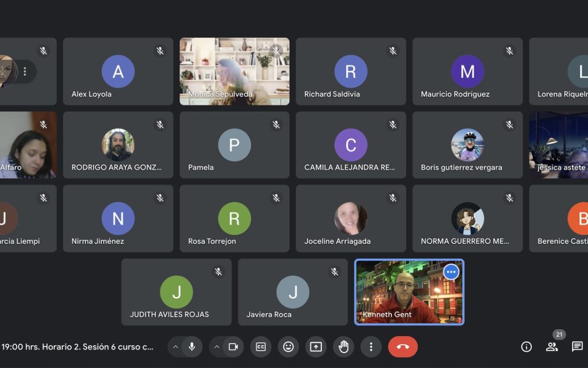Image resolution: width=588 pixels, height=368 pixels.
Task: Click muted mic icon on Mauricio Rodriguez tile
Action: pyautogui.click(x=509, y=51)
